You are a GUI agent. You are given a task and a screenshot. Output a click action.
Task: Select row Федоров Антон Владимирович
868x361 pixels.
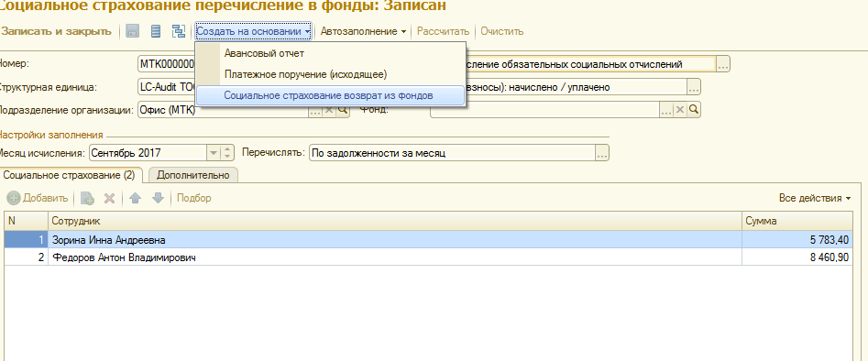tap(428, 257)
